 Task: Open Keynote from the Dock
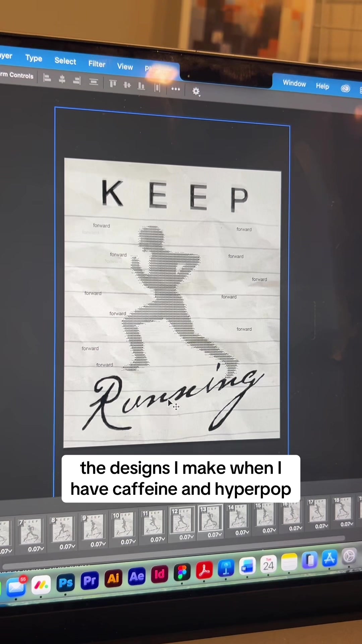[226, 568]
